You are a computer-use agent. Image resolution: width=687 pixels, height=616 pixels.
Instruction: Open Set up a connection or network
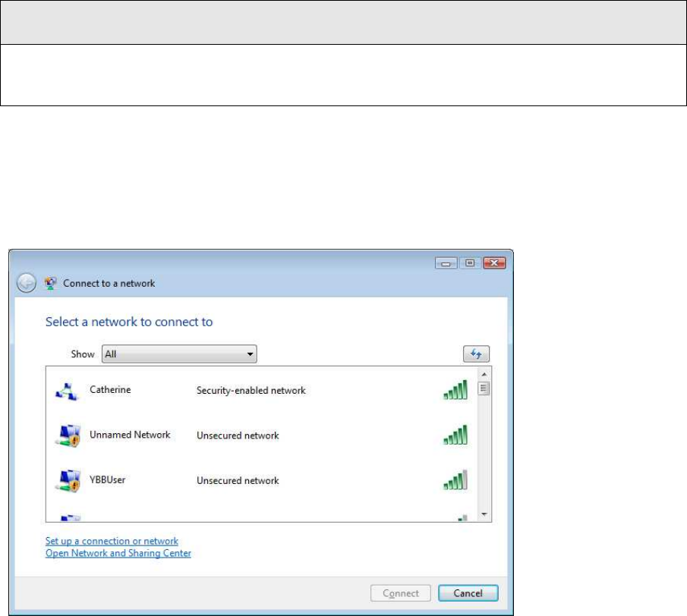112,541
